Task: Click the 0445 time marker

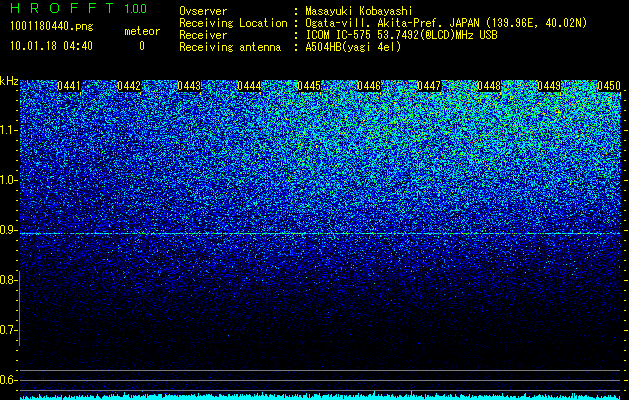Action: 309,86
